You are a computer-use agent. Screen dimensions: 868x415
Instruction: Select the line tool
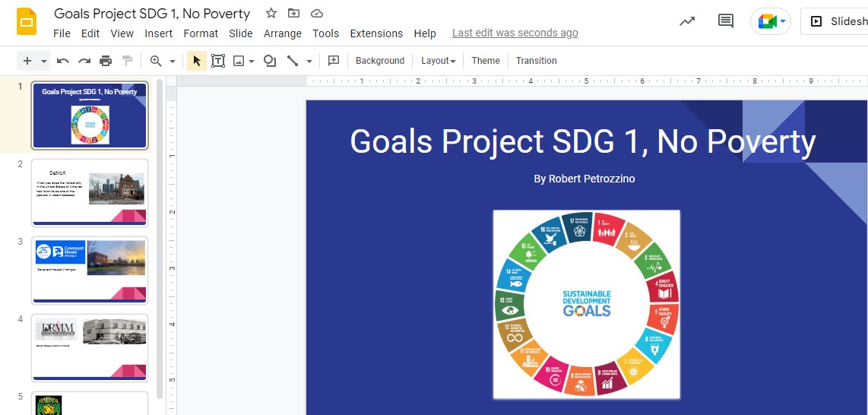(293, 61)
